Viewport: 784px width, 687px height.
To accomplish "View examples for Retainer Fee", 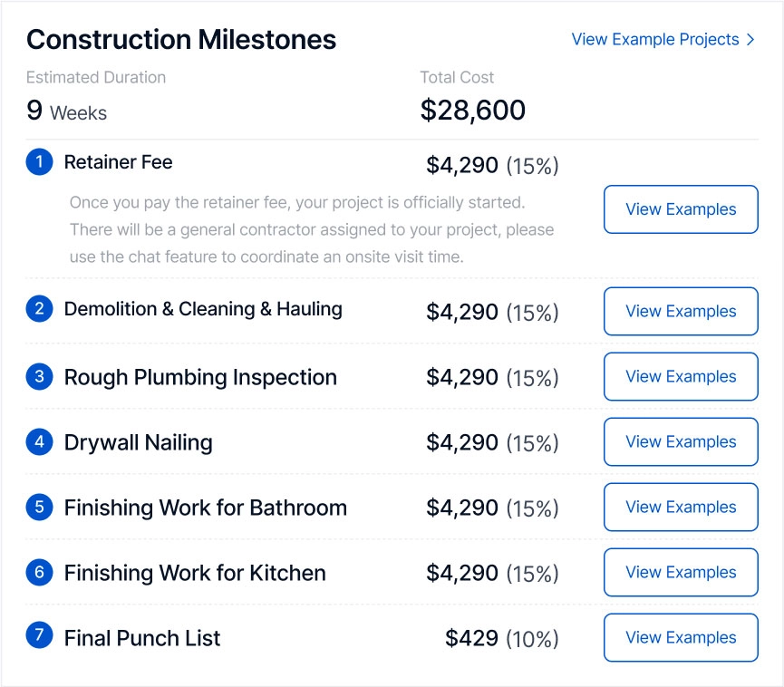I will pyautogui.click(x=681, y=209).
